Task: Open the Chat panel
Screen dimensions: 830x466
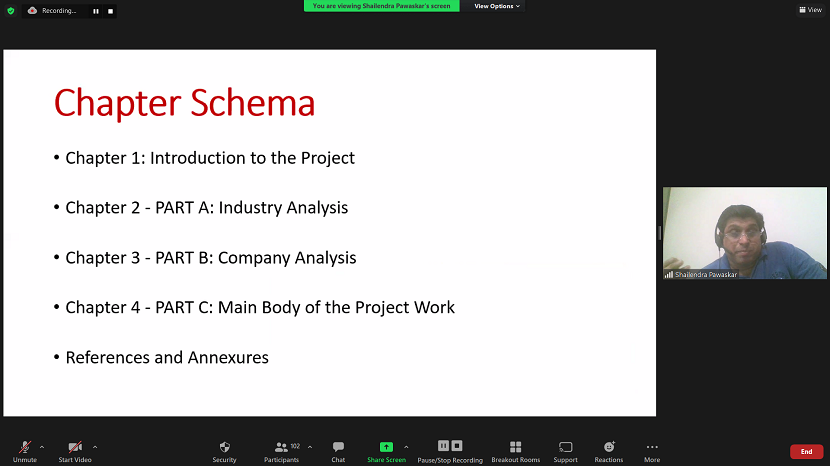Action: click(x=338, y=448)
